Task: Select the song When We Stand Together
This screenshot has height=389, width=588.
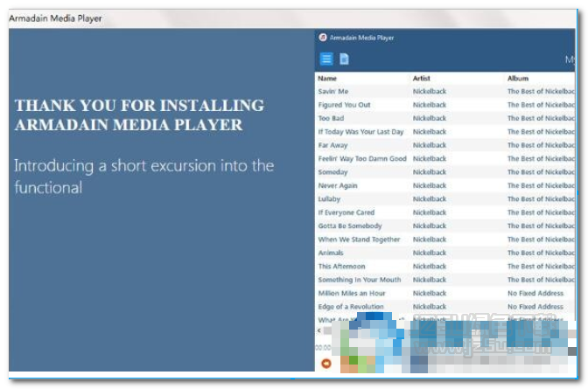Action: [x=359, y=240]
